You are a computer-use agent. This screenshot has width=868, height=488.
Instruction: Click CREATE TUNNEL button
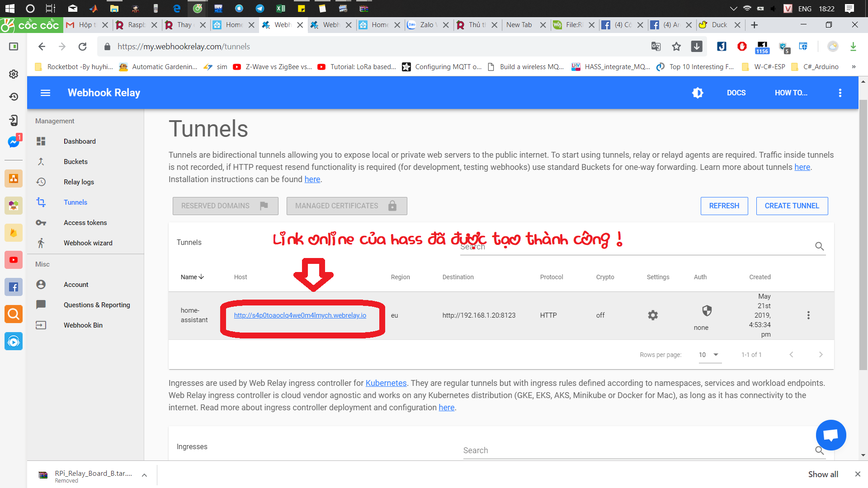coord(792,206)
